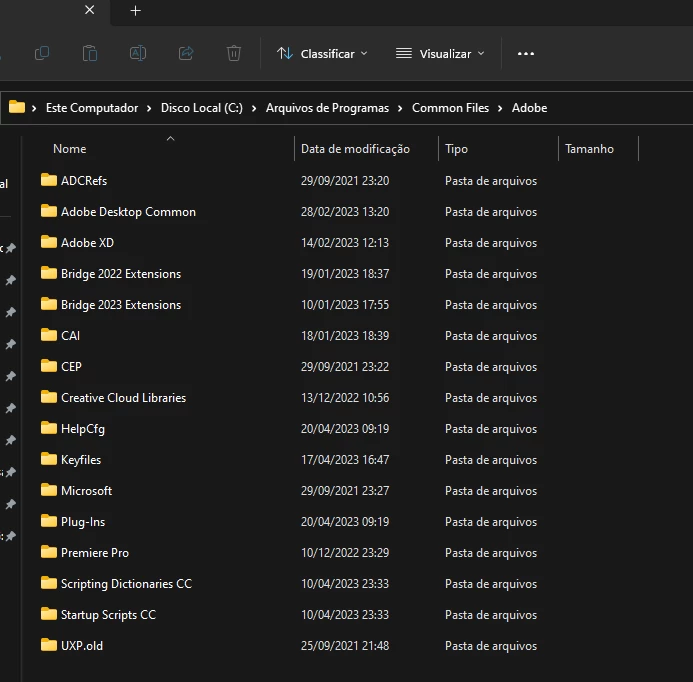
Task: Expand chevron after Arquivos de Programas breadcrumb
Action: pyautogui.click(x=400, y=108)
